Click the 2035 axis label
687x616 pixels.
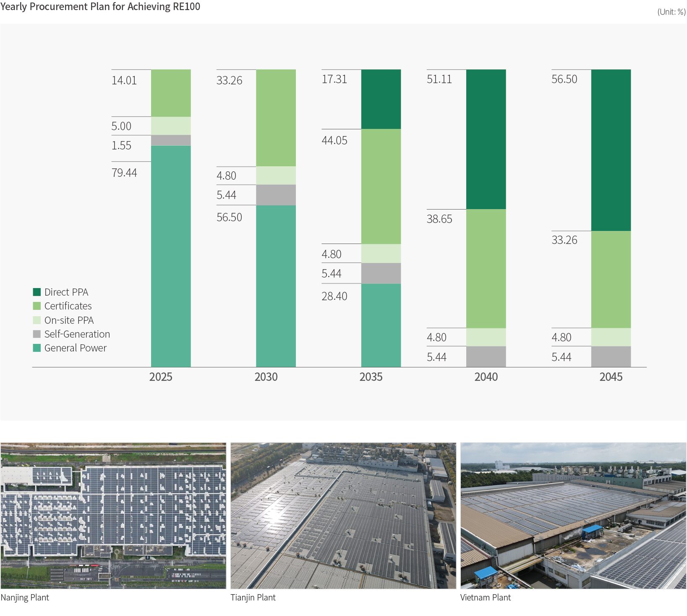click(x=371, y=377)
